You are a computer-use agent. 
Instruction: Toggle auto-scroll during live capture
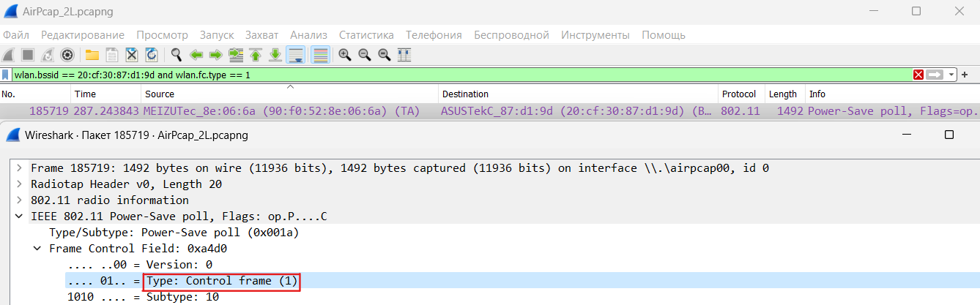[x=296, y=54]
